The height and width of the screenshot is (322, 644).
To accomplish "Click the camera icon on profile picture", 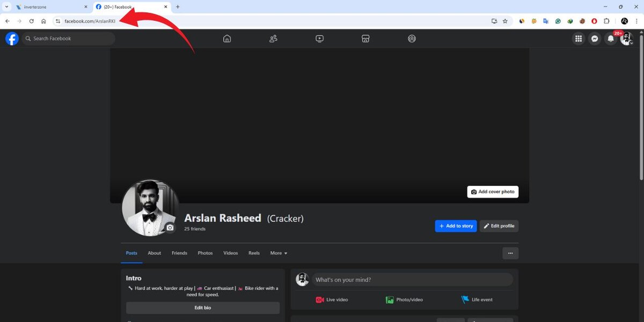I will (x=170, y=228).
